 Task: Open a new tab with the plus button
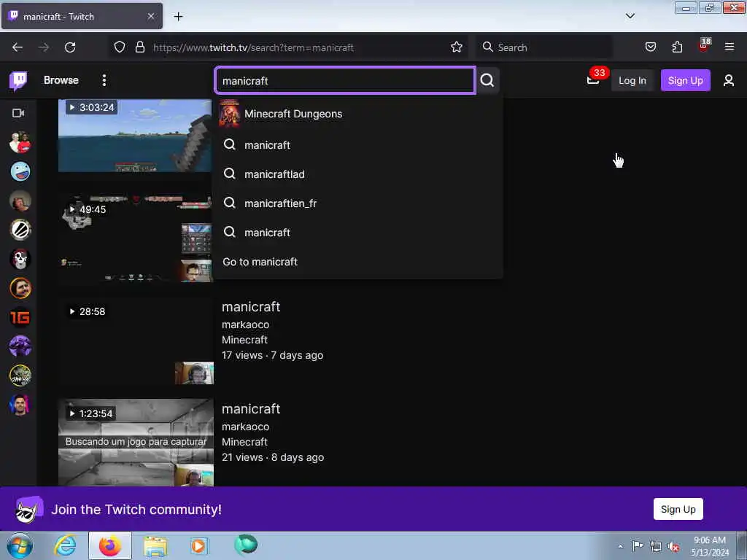(178, 17)
